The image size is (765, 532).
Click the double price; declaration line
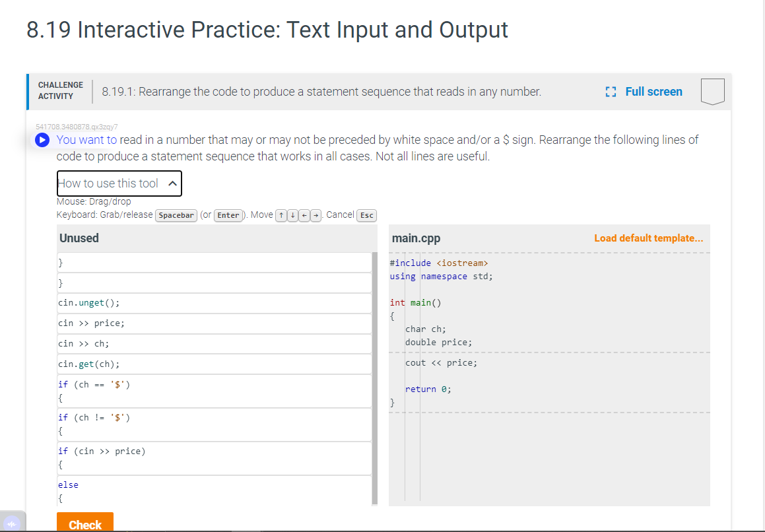pyautogui.click(x=438, y=343)
